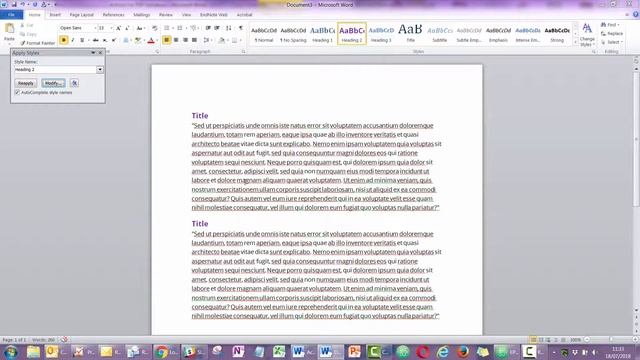Switch to the Insert ribbon tab
This screenshot has width=640, height=360.
pyautogui.click(x=55, y=15)
